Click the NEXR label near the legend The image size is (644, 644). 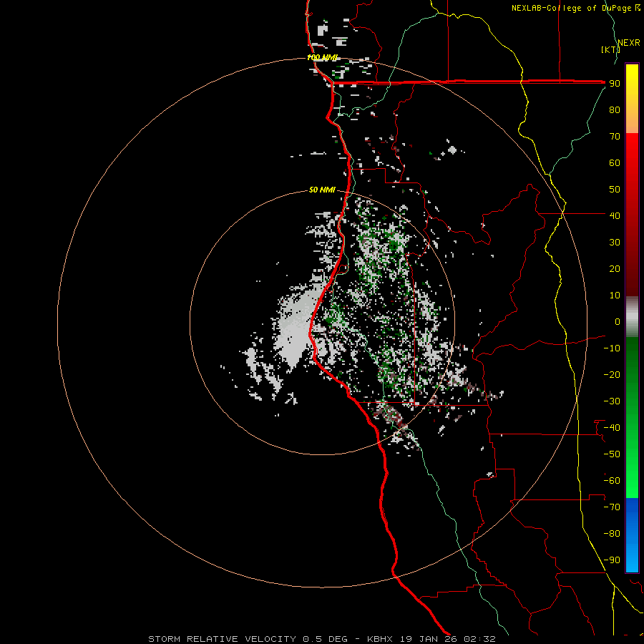(x=629, y=43)
